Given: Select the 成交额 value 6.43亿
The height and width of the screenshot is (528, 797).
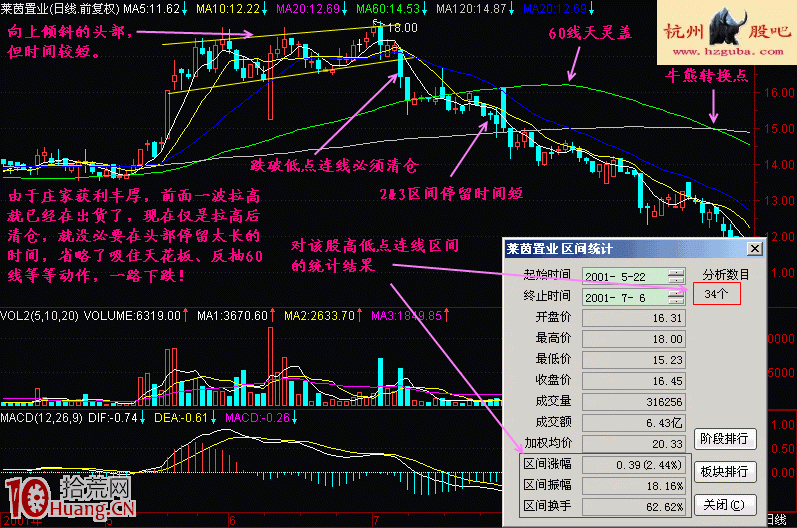Looking at the screenshot, I should pyautogui.click(x=634, y=423).
